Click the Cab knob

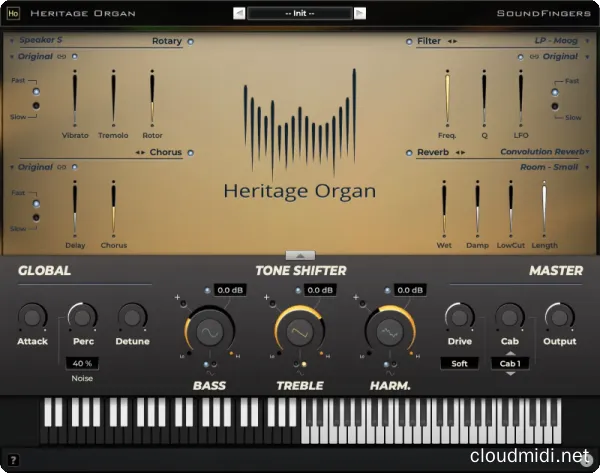click(510, 317)
